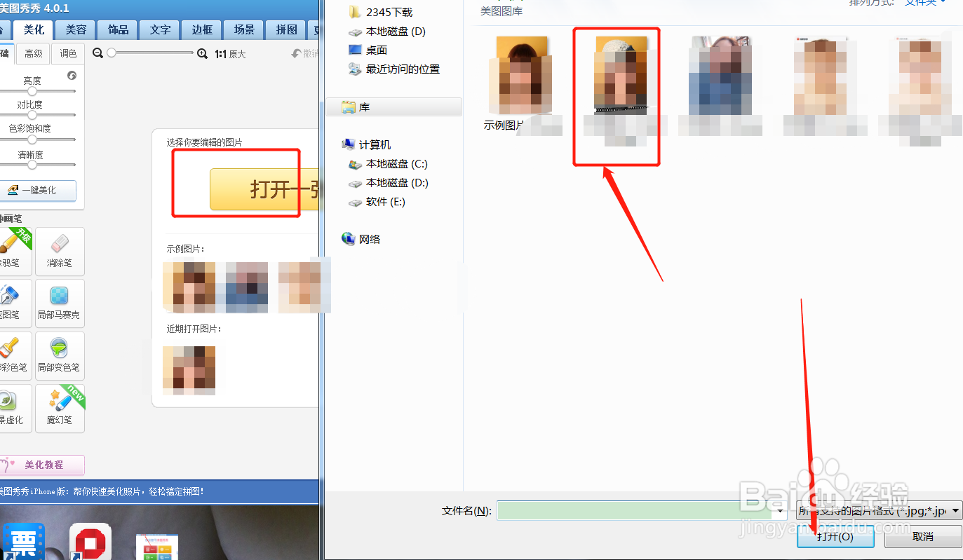The height and width of the screenshot is (560, 963).
Task: Go to 桌面 in the dialog sidebar
Action: pos(368,50)
